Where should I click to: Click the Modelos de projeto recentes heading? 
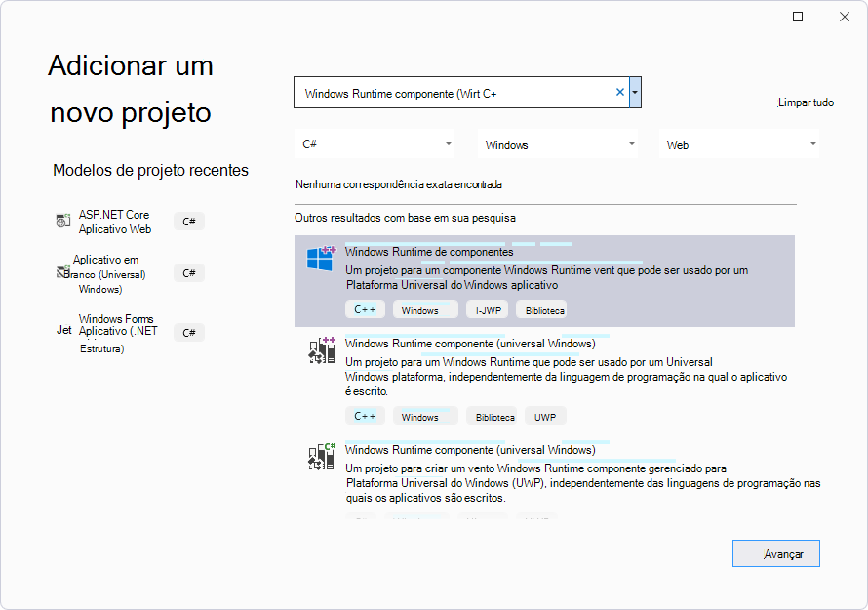150,170
